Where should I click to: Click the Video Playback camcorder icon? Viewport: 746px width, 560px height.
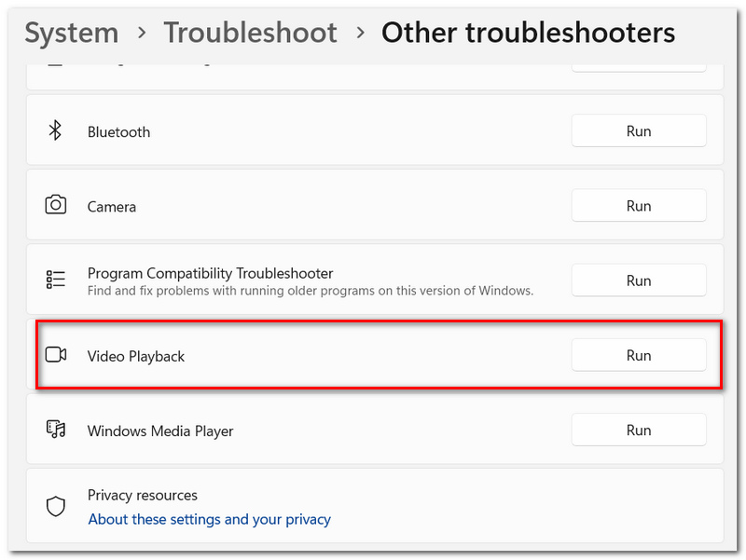pos(56,355)
